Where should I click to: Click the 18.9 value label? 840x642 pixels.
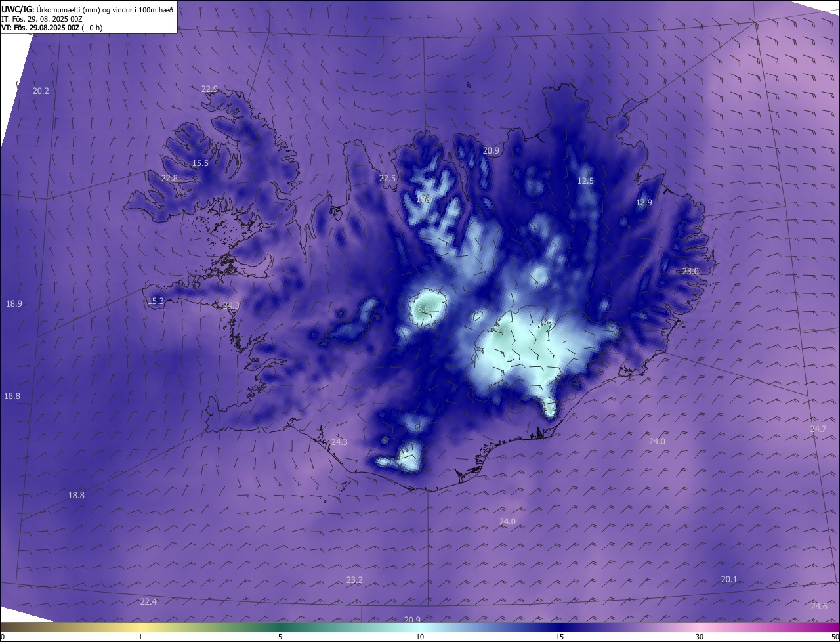(14, 303)
